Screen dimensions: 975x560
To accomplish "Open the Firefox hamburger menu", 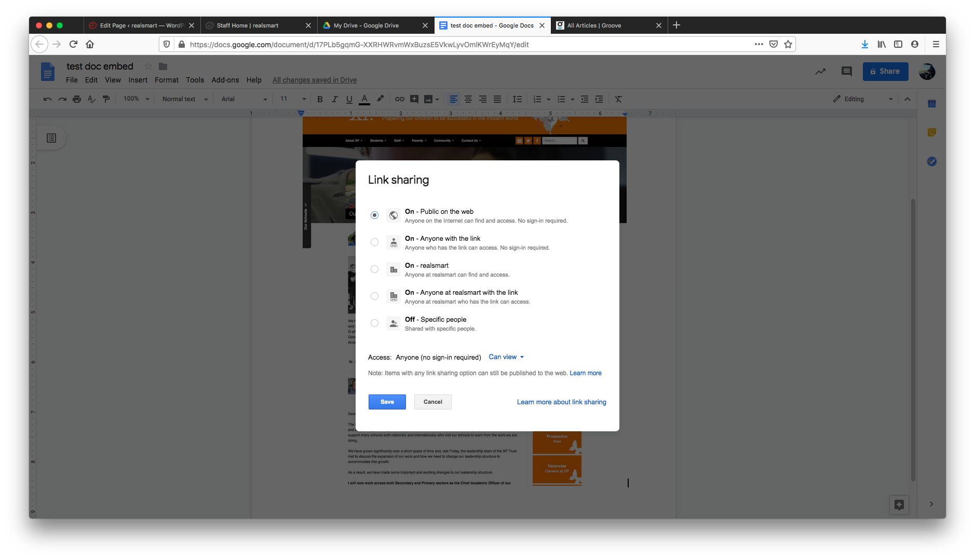I will click(x=936, y=44).
